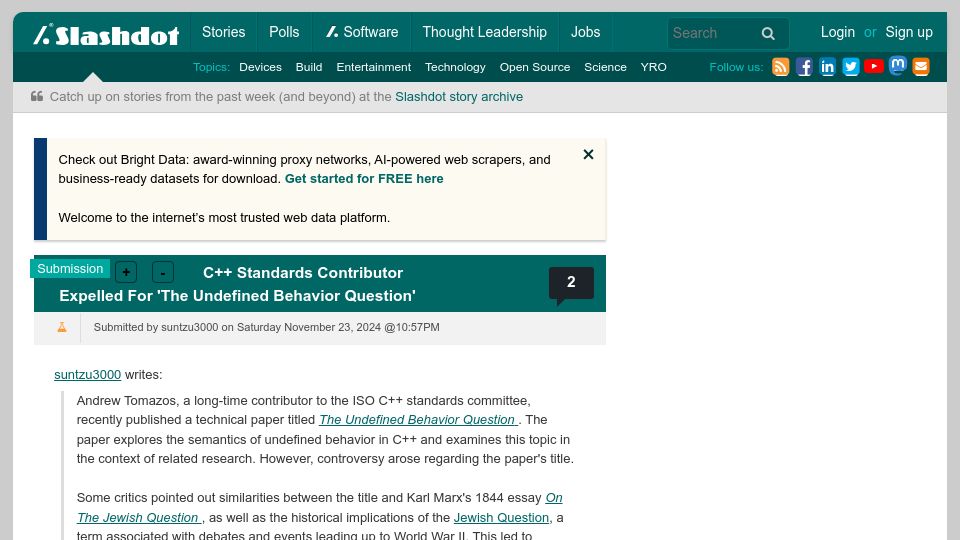This screenshot has height=540, width=960.
Task: Open the Slashdot story archive link
Action: (x=459, y=97)
